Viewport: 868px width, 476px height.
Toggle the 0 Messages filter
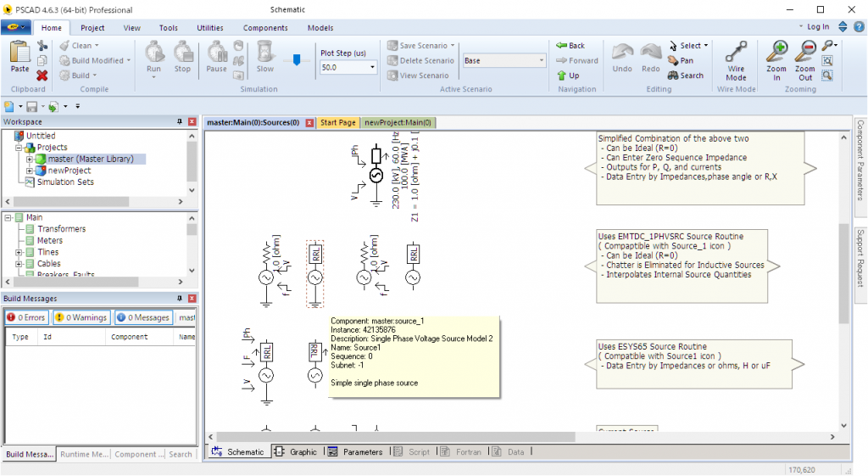(x=143, y=317)
